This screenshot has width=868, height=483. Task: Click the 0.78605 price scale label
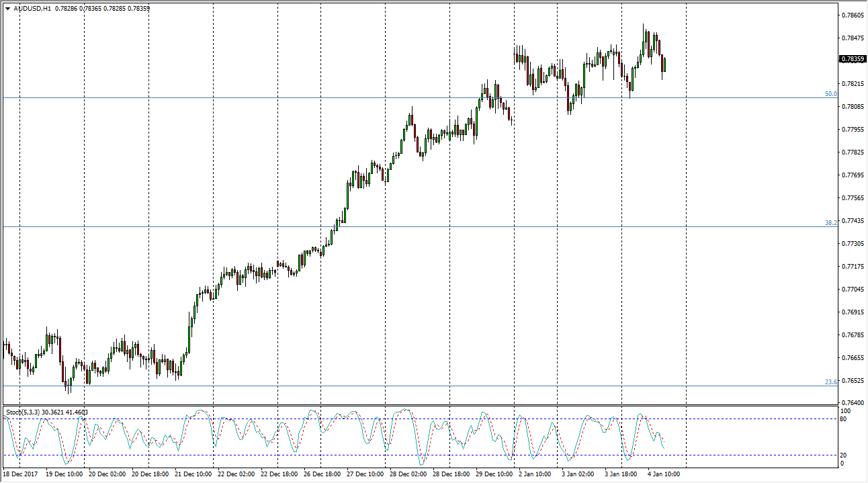[853, 15]
